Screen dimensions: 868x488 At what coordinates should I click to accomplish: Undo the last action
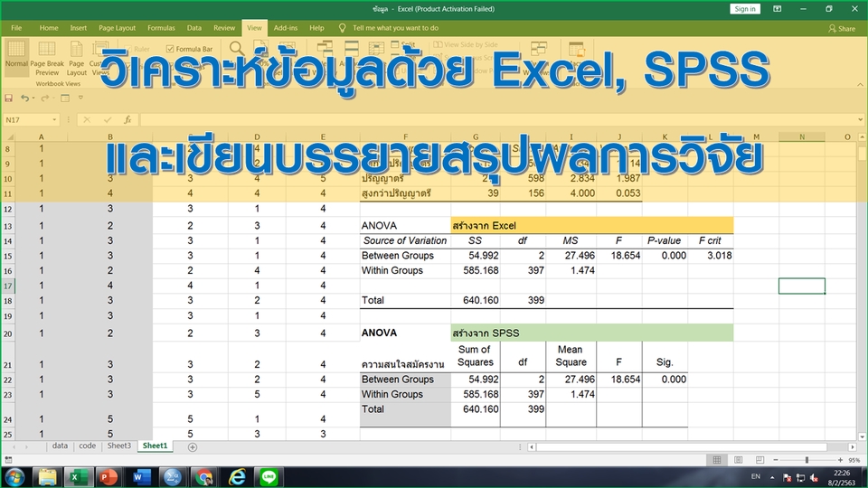pyautogui.click(x=24, y=98)
